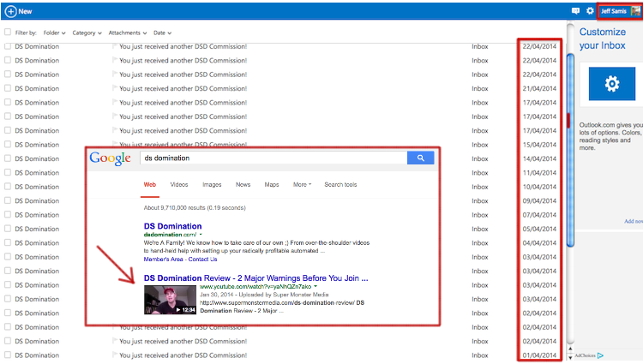This screenshot has height=364, width=643.
Task: Check the message dated 11/04/2014
Action: click(8, 172)
